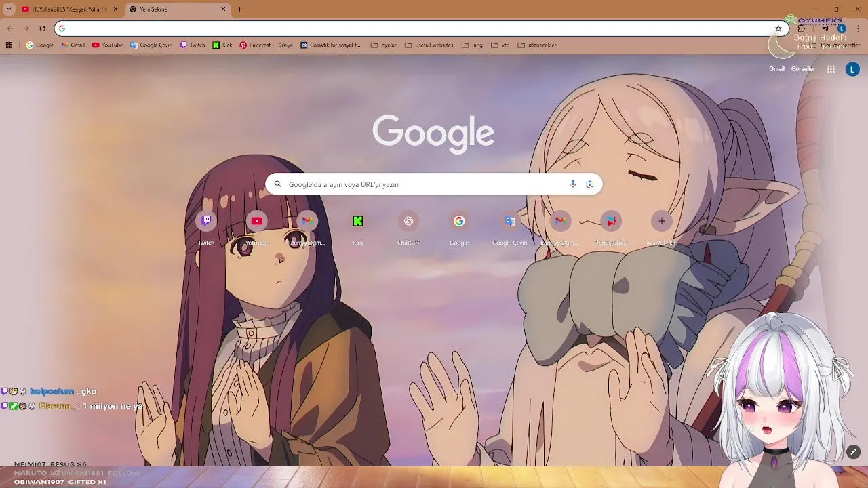The height and width of the screenshot is (488, 868).
Task: Open the Google bookmark
Action: tap(40, 45)
